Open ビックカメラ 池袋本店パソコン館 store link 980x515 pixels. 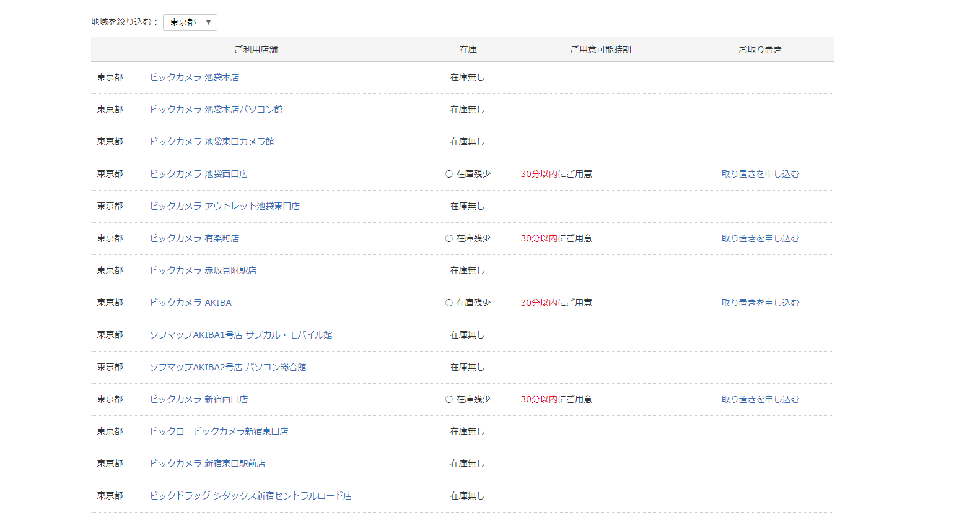[x=216, y=110]
